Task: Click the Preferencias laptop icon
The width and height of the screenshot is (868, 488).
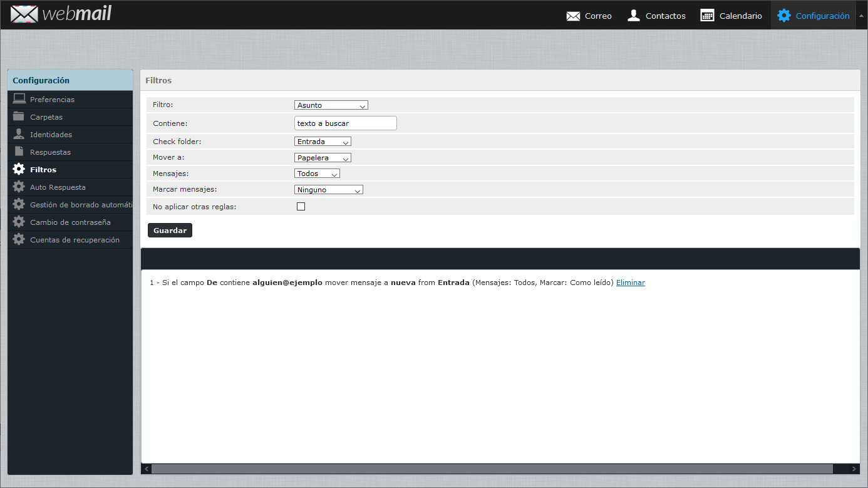Action: click(x=19, y=99)
